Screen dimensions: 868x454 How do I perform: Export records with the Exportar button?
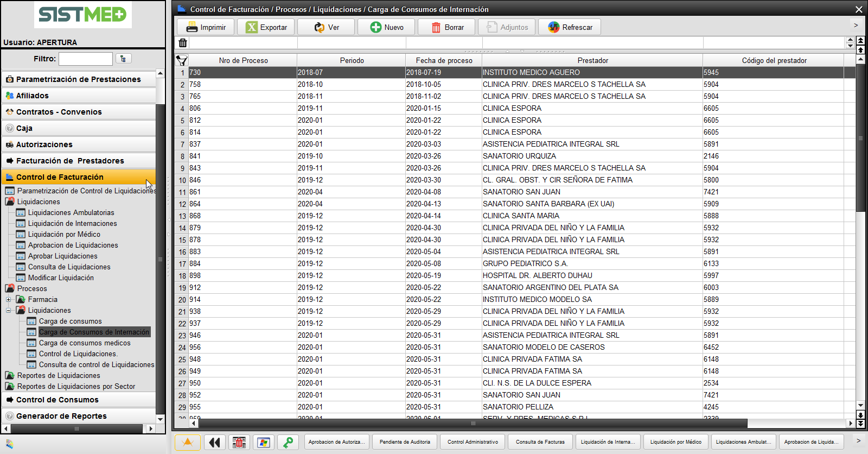[x=266, y=27]
